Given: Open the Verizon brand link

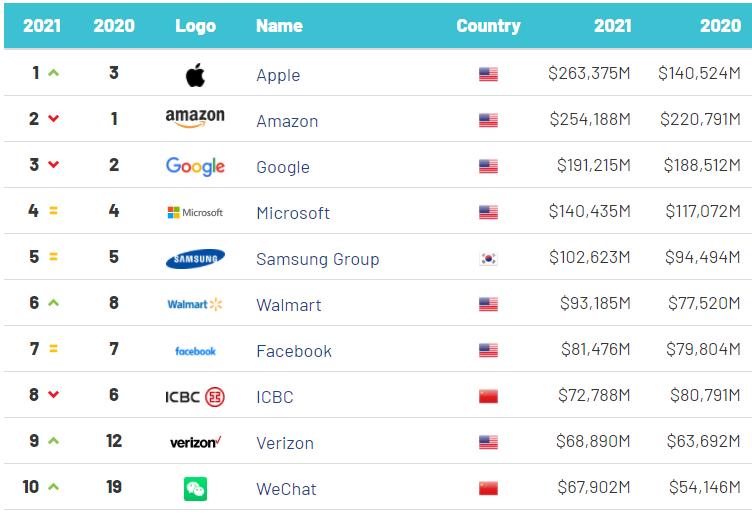Looking at the screenshot, I should point(285,443).
